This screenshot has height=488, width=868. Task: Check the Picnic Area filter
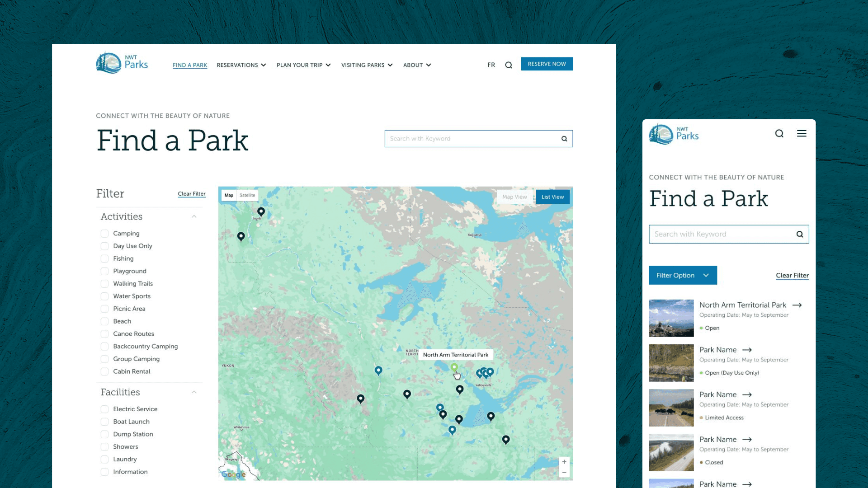coord(104,309)
